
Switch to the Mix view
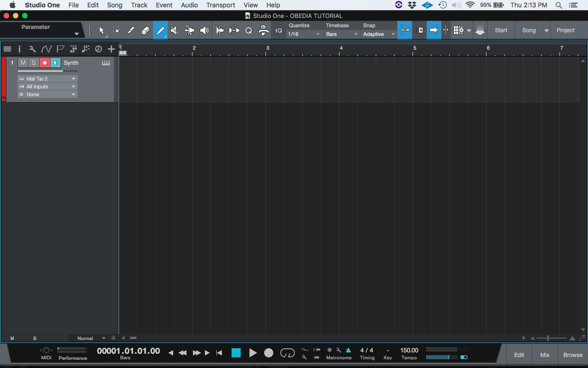(544, 355)
